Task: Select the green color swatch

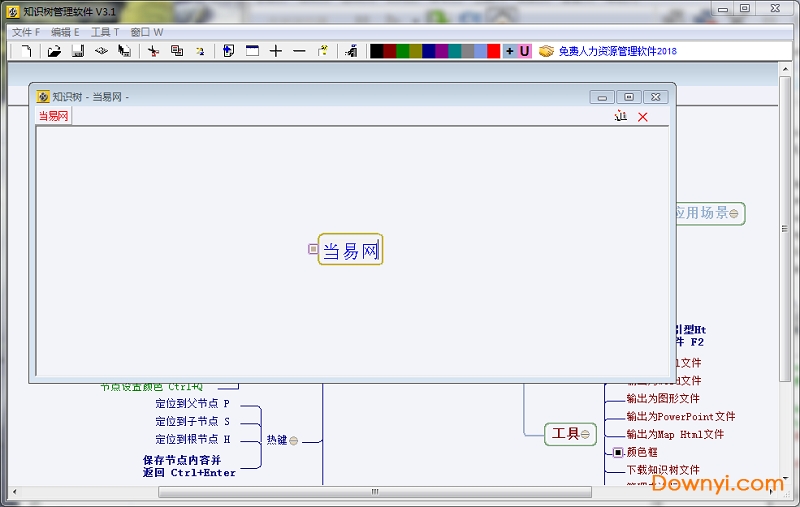Action: click(x=403, y=51)
